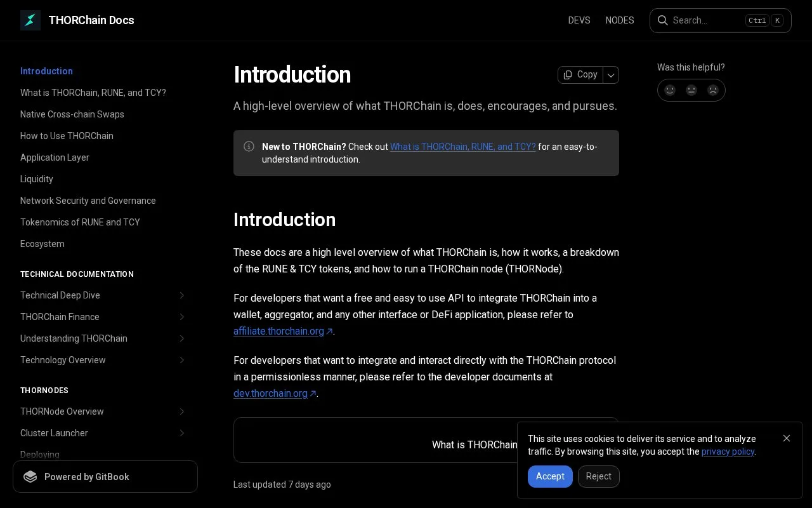The width and height of the screenshot is (812, 508).
Task: Open the DEVS menu item
Action: click(x=579, y=20)
